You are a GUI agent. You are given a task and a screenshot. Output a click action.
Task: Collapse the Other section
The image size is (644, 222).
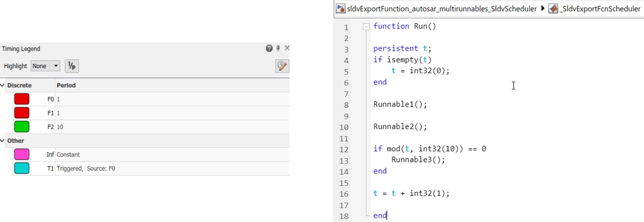3,141
